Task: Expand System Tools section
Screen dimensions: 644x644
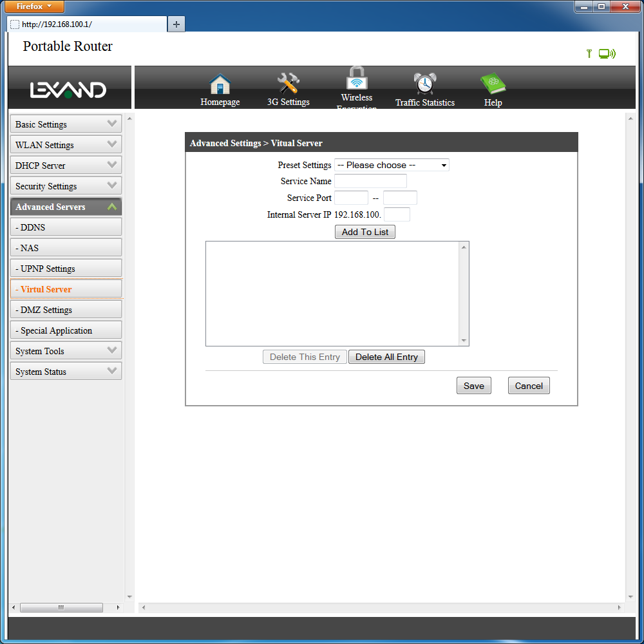Action: click(66, 351)
